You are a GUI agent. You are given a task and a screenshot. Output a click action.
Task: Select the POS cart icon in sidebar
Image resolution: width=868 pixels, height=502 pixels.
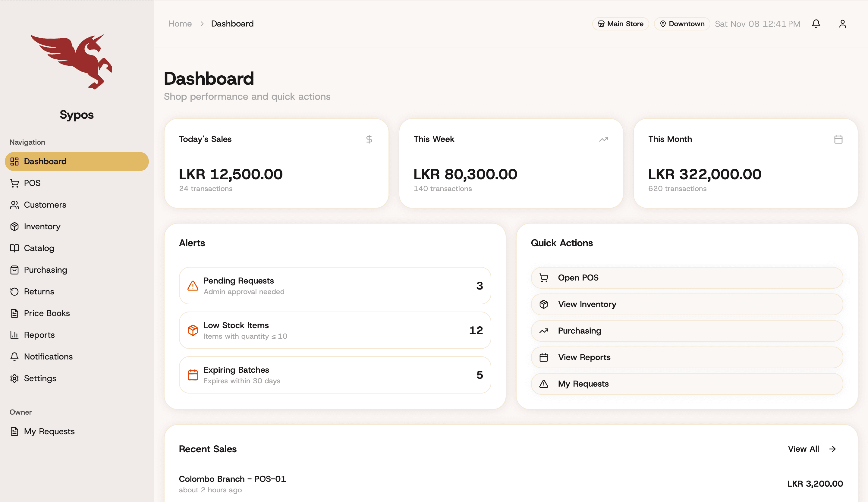click(14, 183)
